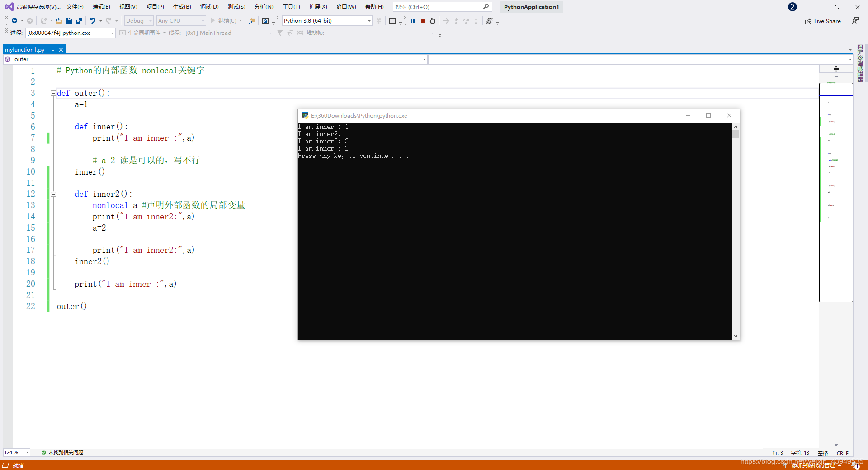This screenshot has width=868, height=470.
Task: Click 添加到源代码管理 in status bar
Action: click(x=812, y=465)
